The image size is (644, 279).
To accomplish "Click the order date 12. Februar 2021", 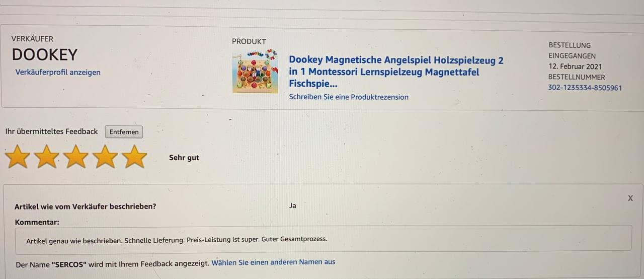I will [x=575, y=66].
